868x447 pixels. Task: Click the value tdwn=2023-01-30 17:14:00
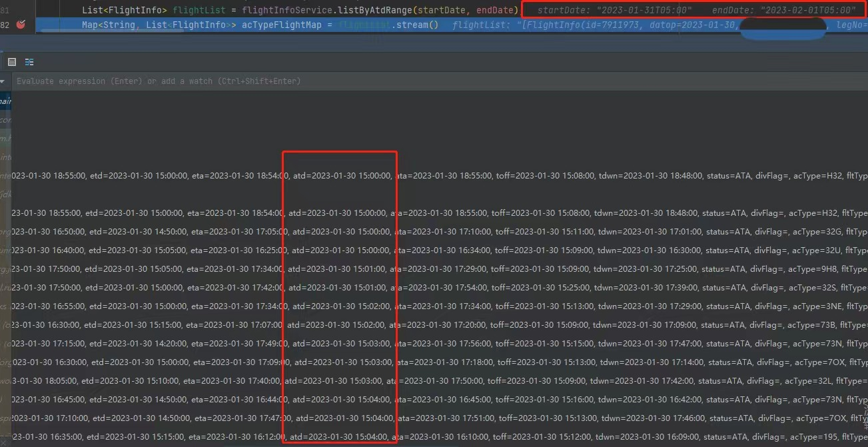[648, 362]
